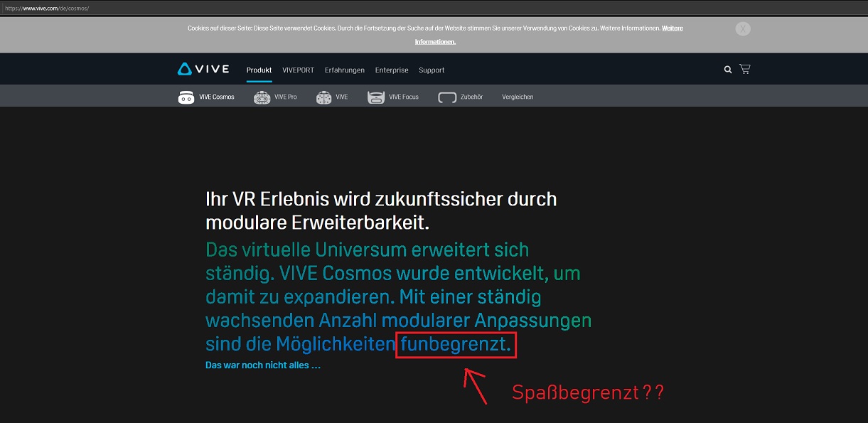
Task: Select the VIVE Cosmos product label
Action: (x=217, y=97)
